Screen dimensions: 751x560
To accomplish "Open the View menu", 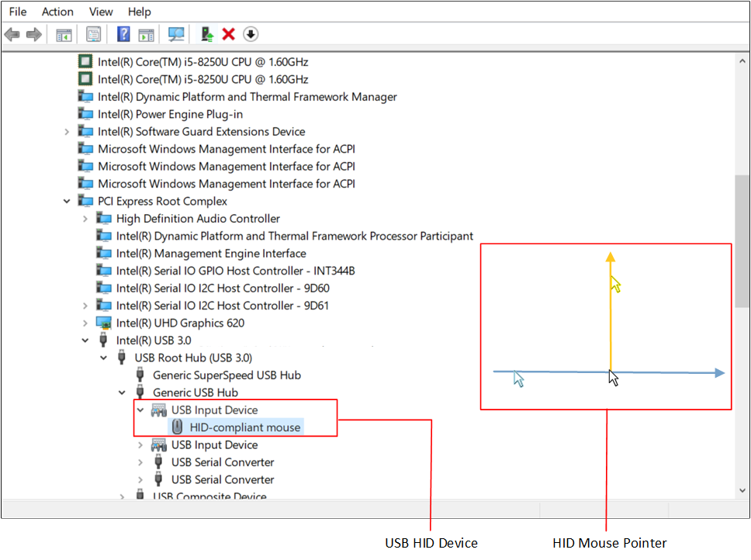I will click(x=101, y=12).
